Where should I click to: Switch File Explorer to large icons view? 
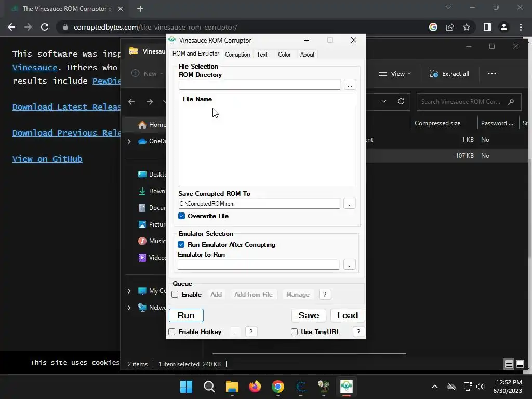(520, 364)
